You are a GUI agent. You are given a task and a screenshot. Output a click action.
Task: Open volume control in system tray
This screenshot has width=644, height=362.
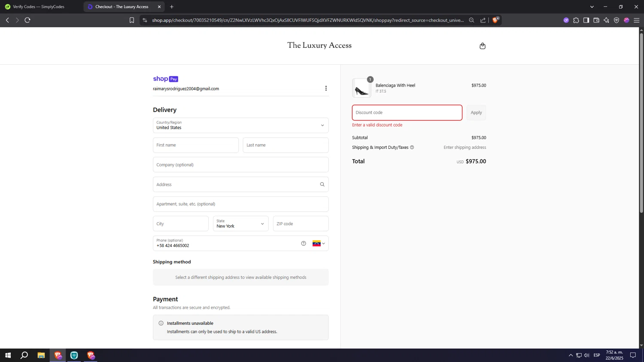[586, 355]
